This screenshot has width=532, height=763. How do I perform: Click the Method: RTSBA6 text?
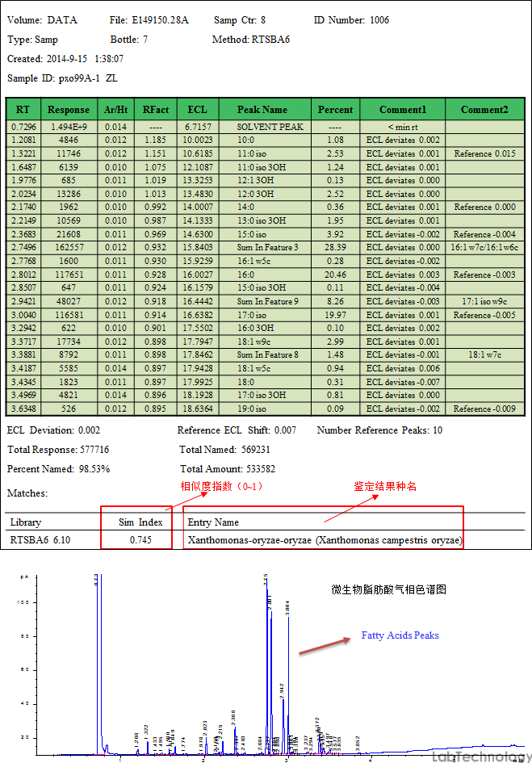click(251, 40)
